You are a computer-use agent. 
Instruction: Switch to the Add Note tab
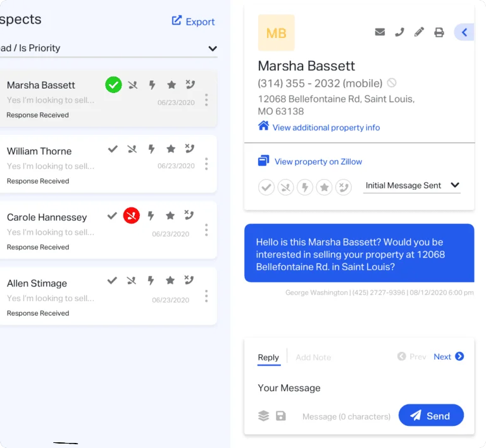click(x=313, y=358)
